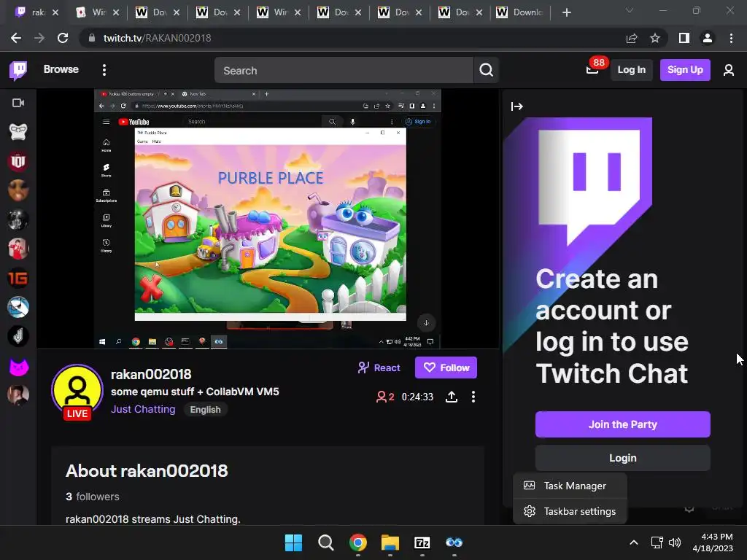Click the rakan002018 stream video player

(267, 219)
